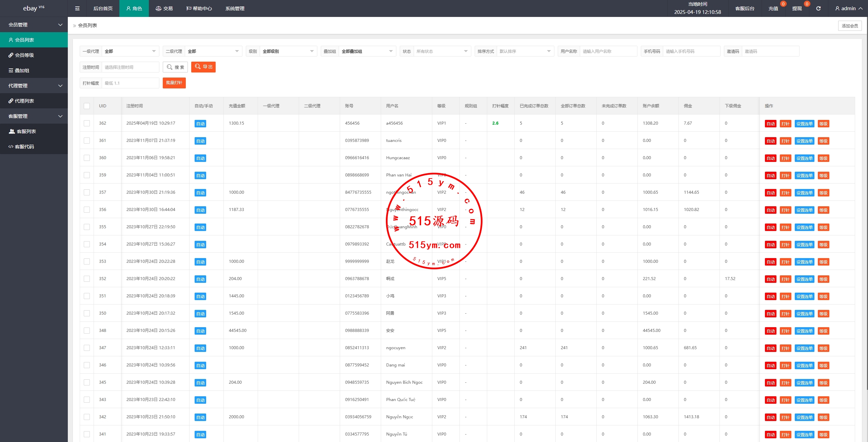The image size is (868, 442).
Task: Click the hamburger menu collapse icon
Action: (x=77, y=8)
